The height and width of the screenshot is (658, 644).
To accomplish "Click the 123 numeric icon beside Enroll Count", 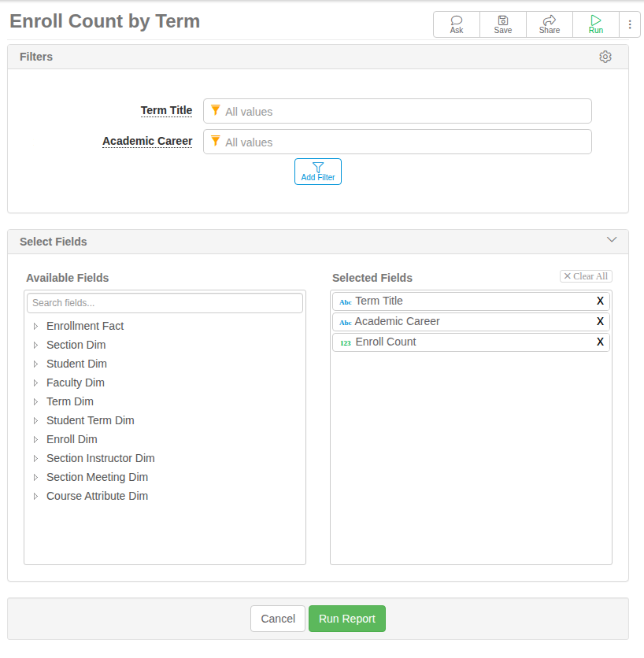I will [345, 343].
